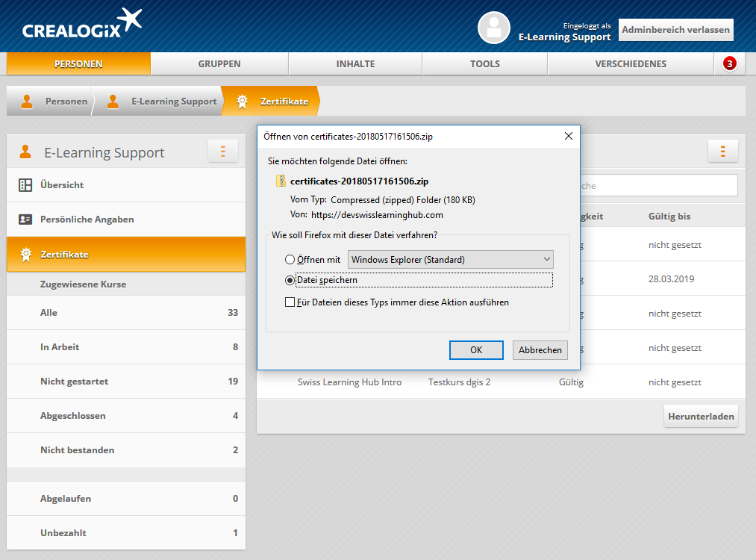The image size is (756, 560).
Task: Open the INHALTE tab
Action: point(355,63)
